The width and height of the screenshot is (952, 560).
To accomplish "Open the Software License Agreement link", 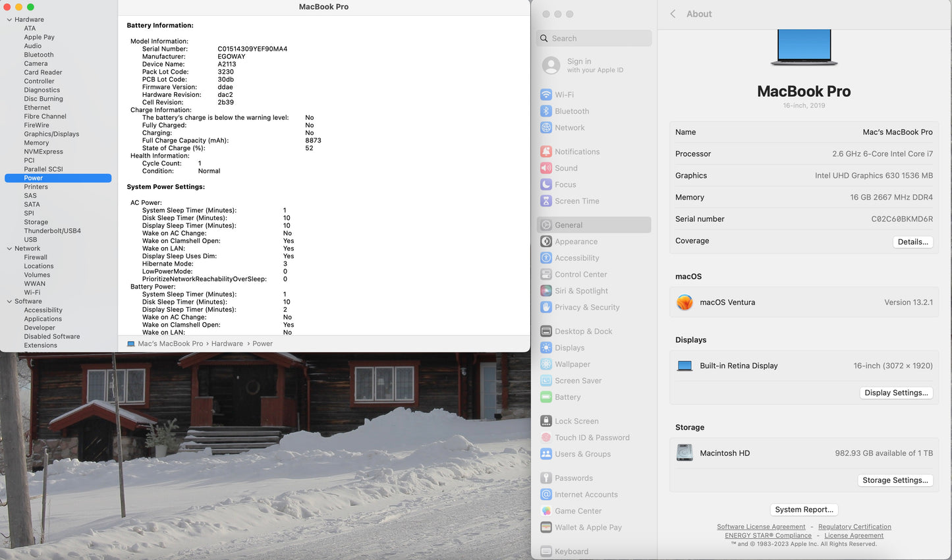I will click(x=761, y=527).
